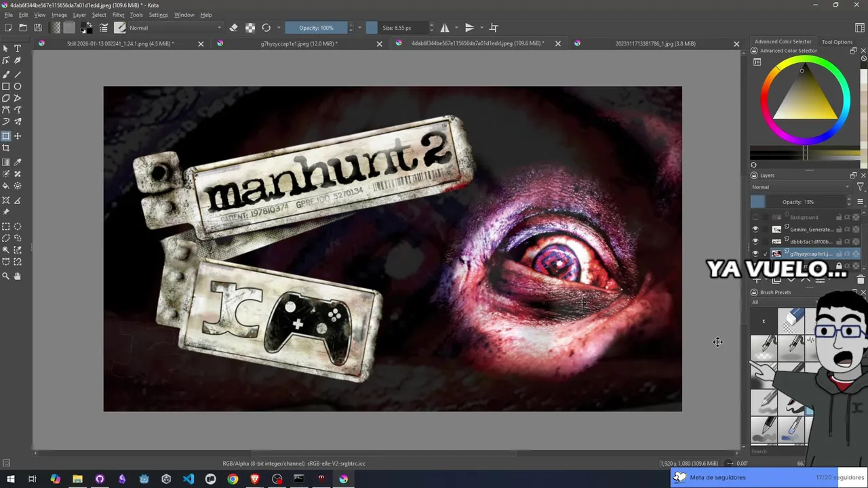Open the layer filter funnel dropdown

click(861, 187)
